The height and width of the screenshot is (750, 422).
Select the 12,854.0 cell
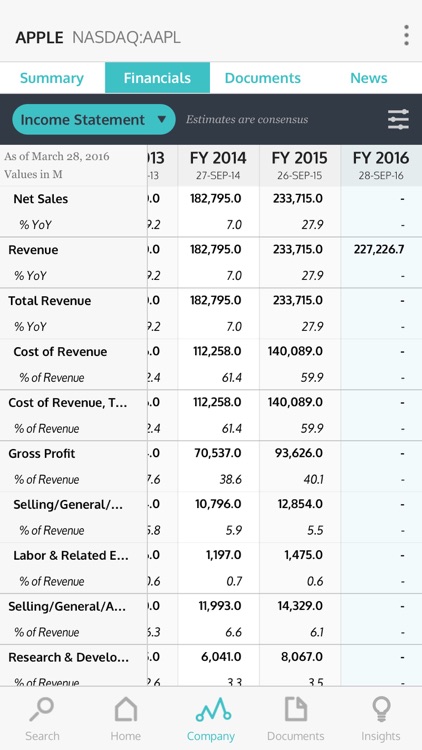pos(300,504)
